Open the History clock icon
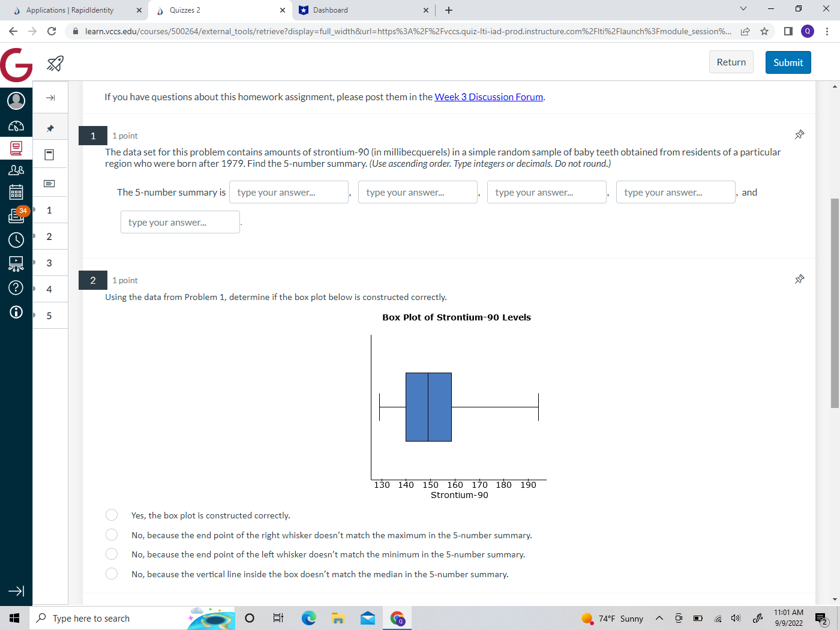 tap(16, 239)
